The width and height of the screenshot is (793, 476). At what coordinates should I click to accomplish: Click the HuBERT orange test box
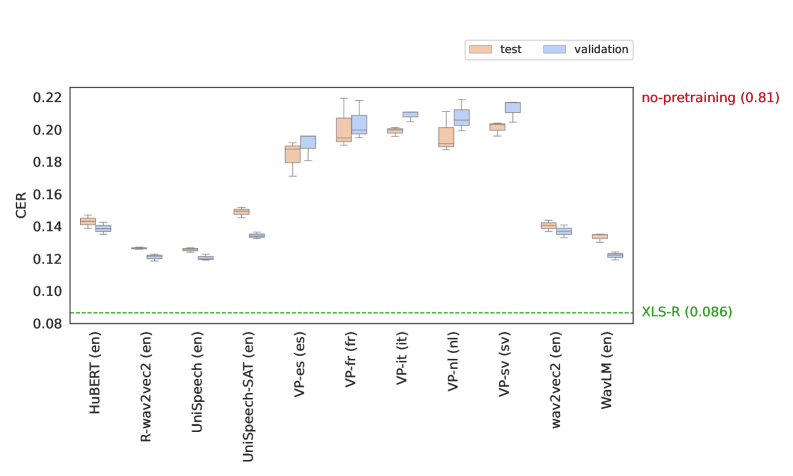(x=87, y=221)
